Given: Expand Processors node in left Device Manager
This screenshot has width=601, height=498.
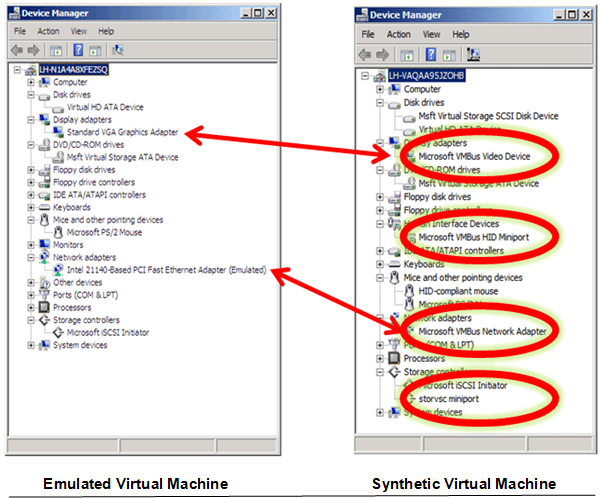Looking at the screenshot, I should 31,307.
